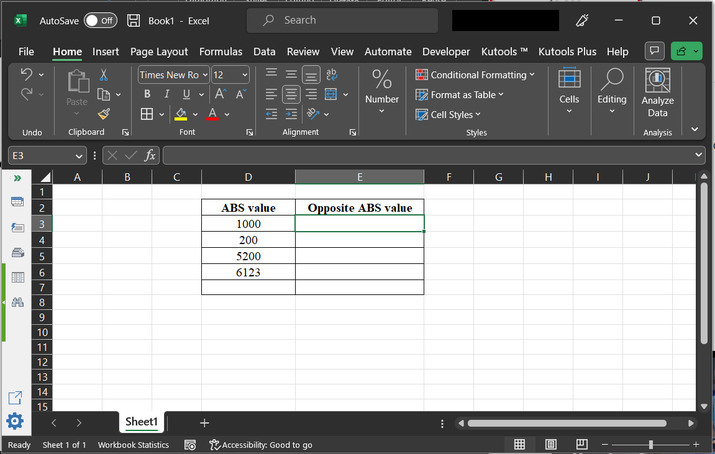Viewport: 715px width, 454px height.
Task: Click the zoom slider handle
Action: [x=651, y=444]
